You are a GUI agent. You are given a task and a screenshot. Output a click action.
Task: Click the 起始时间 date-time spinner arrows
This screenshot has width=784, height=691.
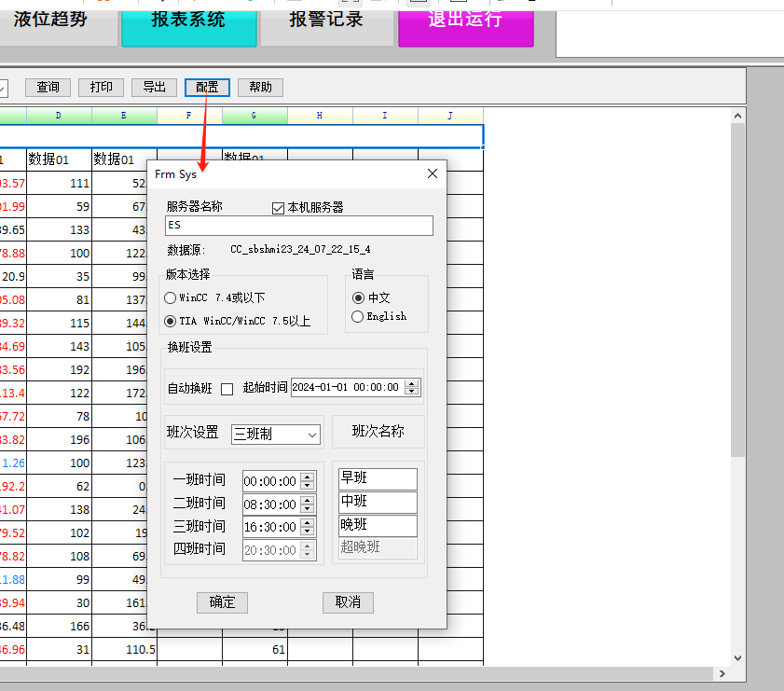(x=410, y=387)
